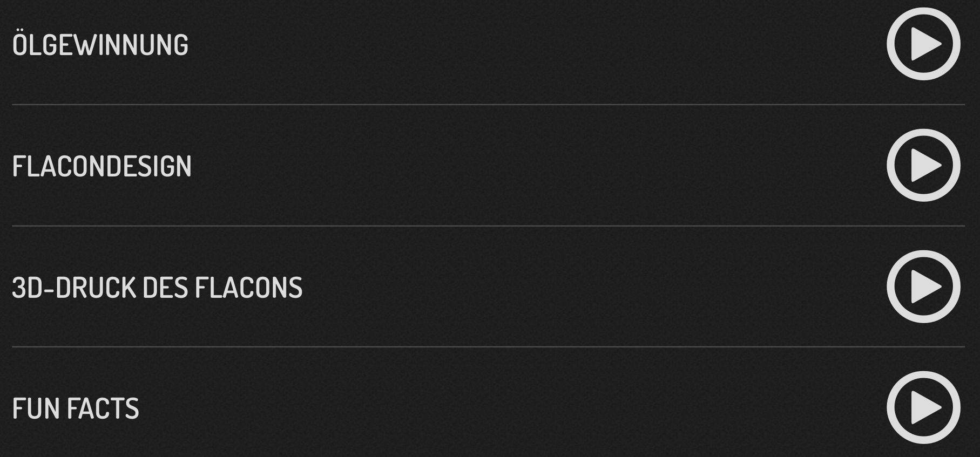Tap the circular play icon beside Ölgewinnung
The image size is (980, 457).
click(923, 44)
